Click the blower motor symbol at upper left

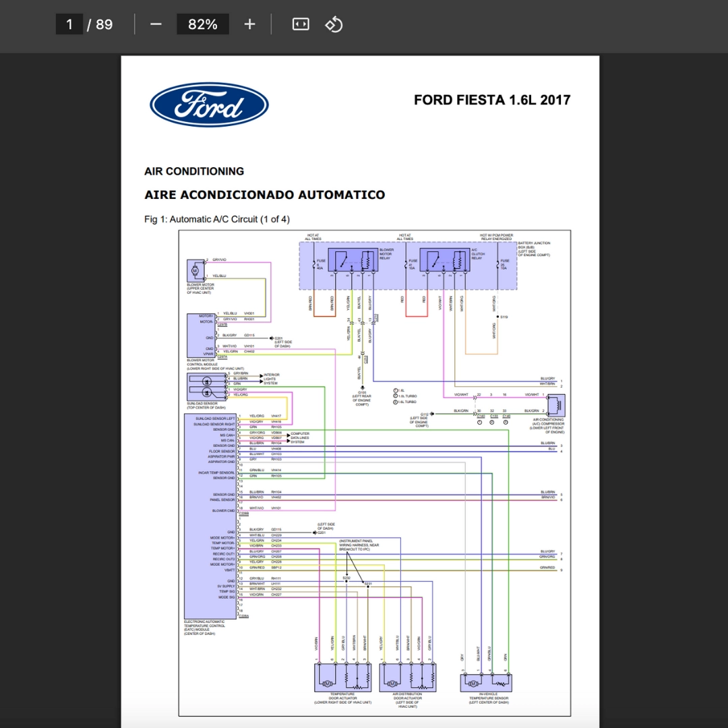(195, 270)
